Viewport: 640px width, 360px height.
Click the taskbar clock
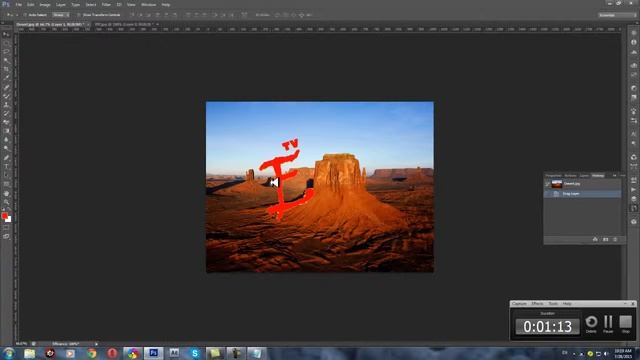pos(623,353)
